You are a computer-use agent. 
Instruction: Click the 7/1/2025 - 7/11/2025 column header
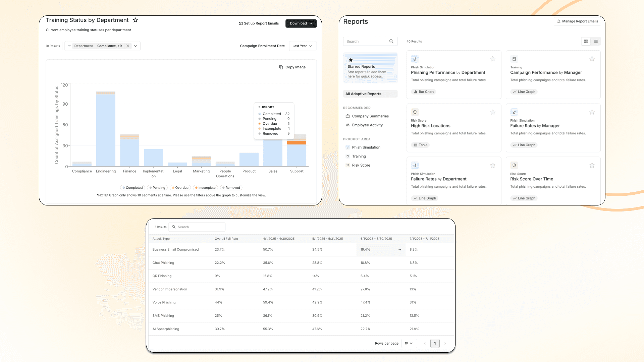(x=424, y=239)
